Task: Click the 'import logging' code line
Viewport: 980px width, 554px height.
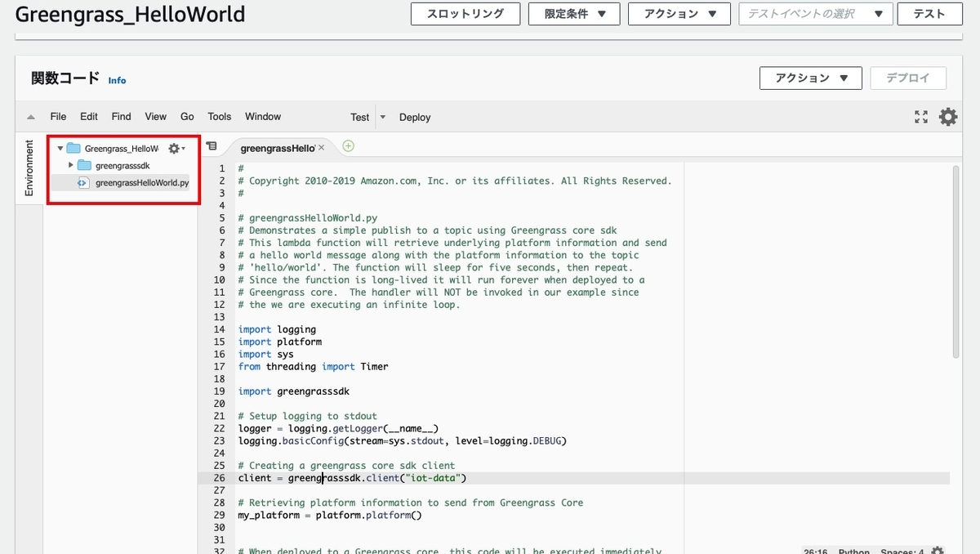Action: coord(277,329)
